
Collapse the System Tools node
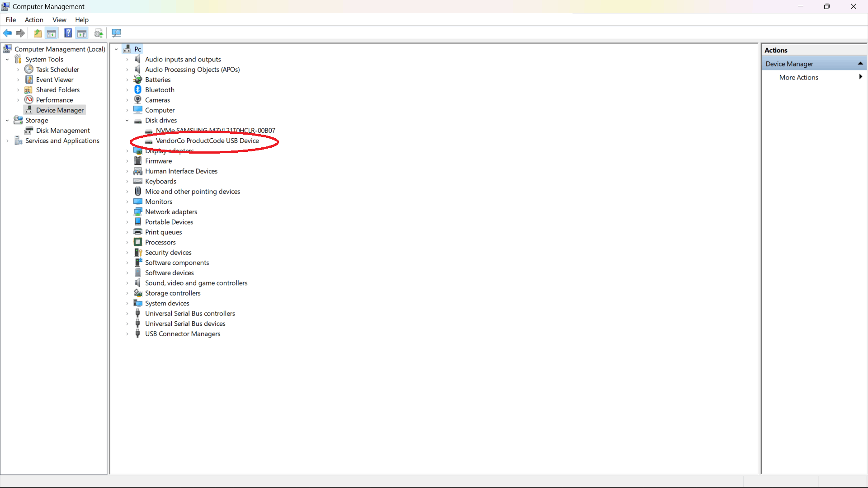(7, 59)
